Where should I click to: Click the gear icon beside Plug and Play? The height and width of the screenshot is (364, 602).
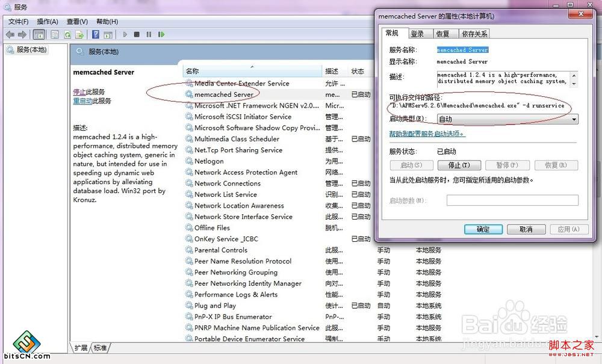(x=189, y=306)
